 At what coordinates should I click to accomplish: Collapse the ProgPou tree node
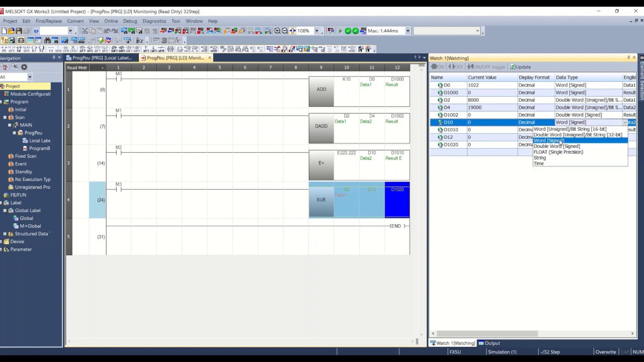point(15,133)
